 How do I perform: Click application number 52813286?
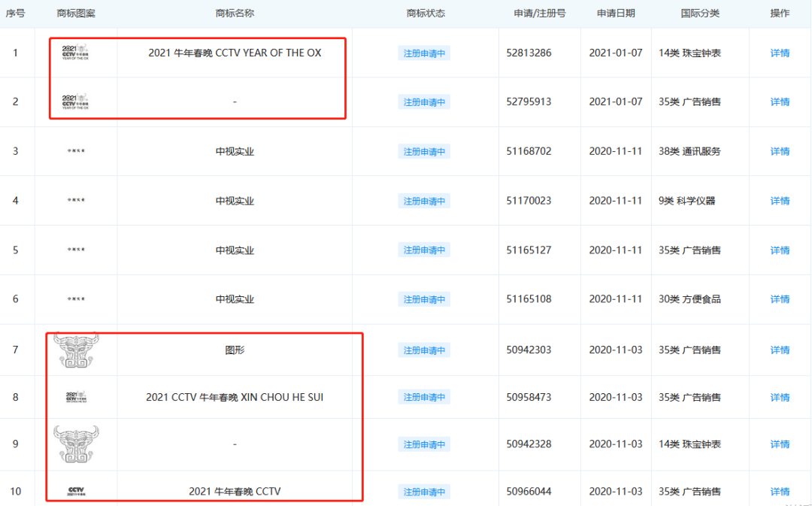pos(529,53)
